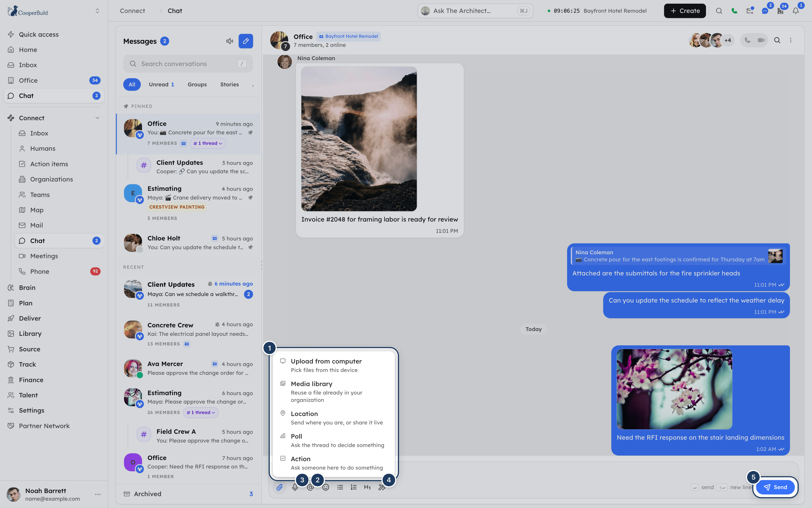Choose Upload from computer option
The width and height of the screenshot is (812, 508).
tap(334, 365)
